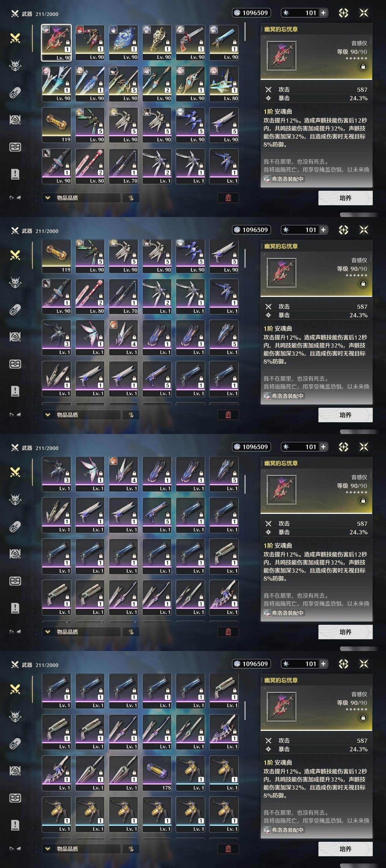Select the purple tube item with count 178

[157, 773]
